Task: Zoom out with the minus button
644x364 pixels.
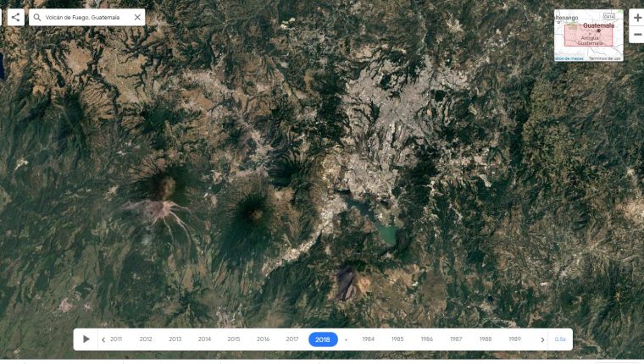Action: click(x=637, y=35)
